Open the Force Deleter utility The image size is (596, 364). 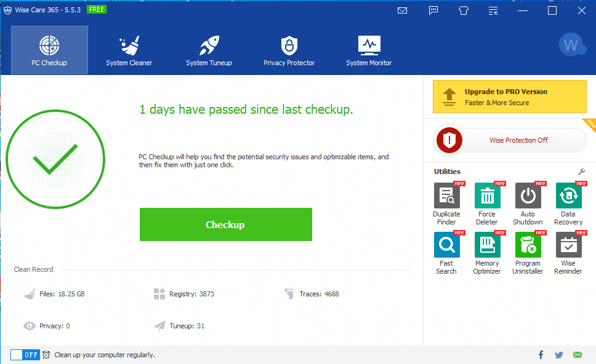pyautogui.click(x=487, y=204)
